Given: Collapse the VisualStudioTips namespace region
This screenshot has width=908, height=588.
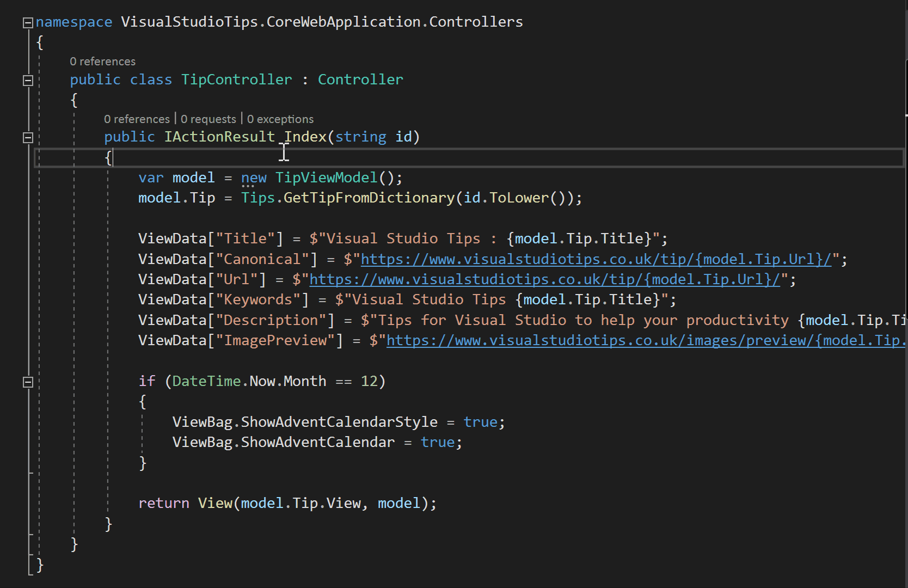Looking at the screenshot, I should pos(27,22).
